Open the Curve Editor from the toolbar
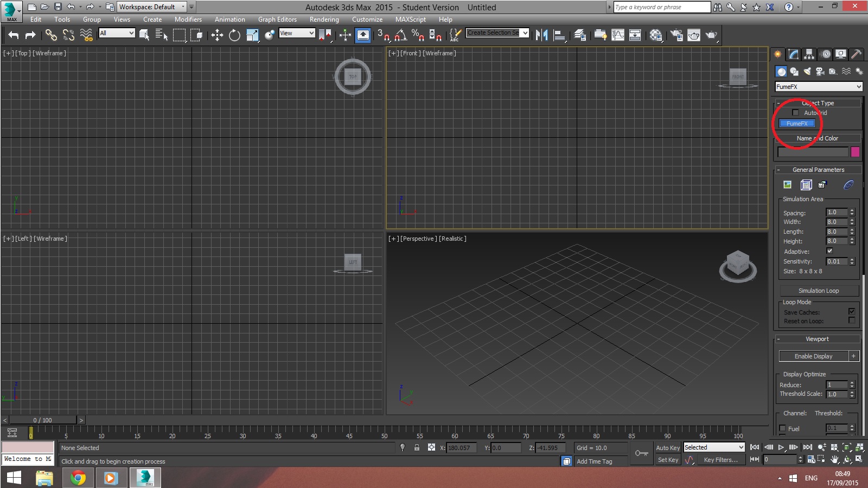 [618, 35]
